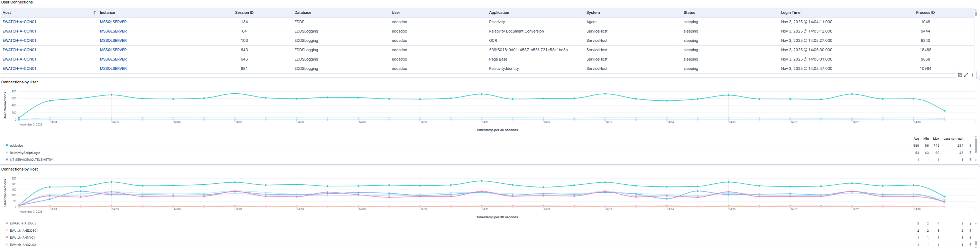Select the 'Agent' system cell
The image size is (980, 249).
click(x=592, y=22)
